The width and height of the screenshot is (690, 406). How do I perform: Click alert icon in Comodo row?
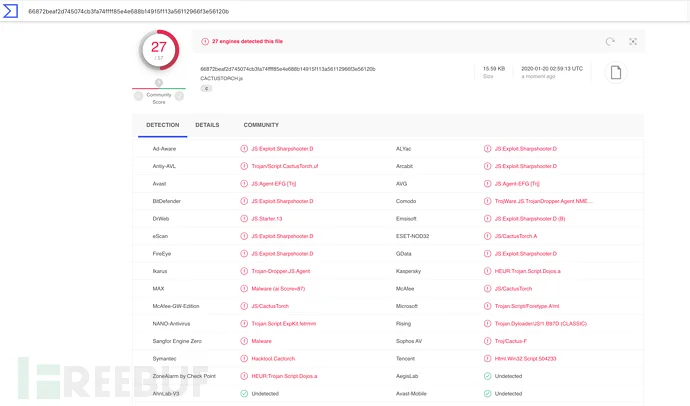click(487, 201)
